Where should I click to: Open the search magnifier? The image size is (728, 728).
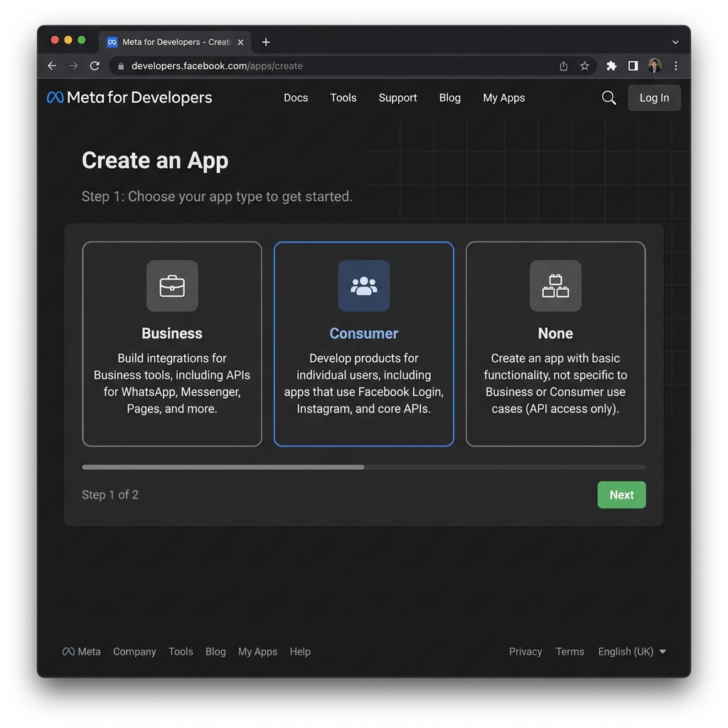pos(609,97)
